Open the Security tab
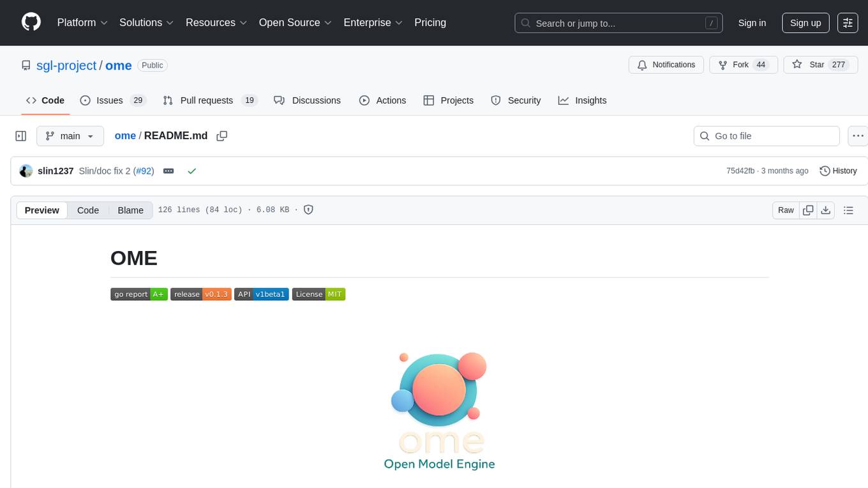868x488 pixels. [x=516, y=100]
